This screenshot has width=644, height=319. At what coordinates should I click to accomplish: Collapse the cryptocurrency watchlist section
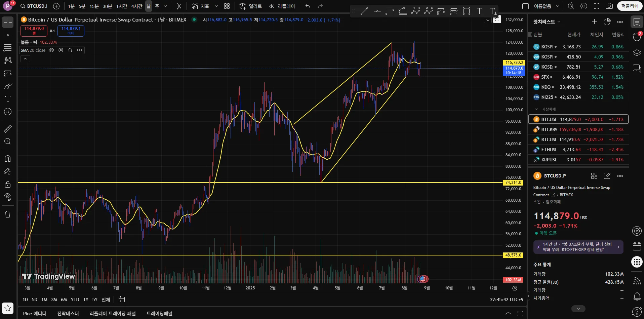(536, 109)
